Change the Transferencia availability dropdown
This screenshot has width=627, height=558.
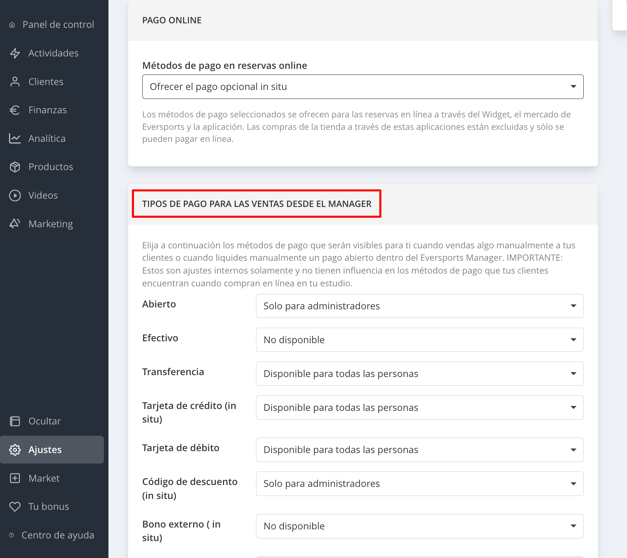click(419, 374)
